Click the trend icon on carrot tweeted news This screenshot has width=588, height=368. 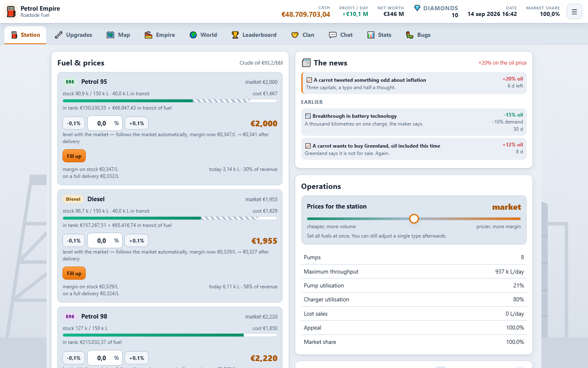[309, 80]
